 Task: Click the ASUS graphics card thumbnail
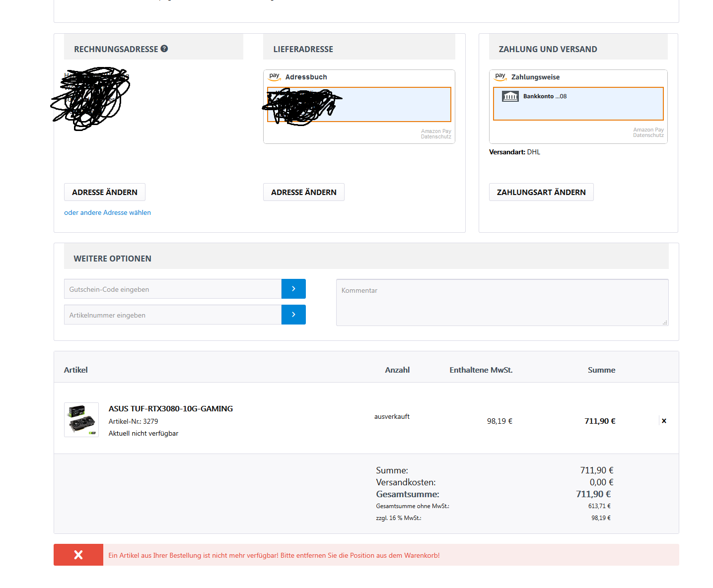point(81,420)
